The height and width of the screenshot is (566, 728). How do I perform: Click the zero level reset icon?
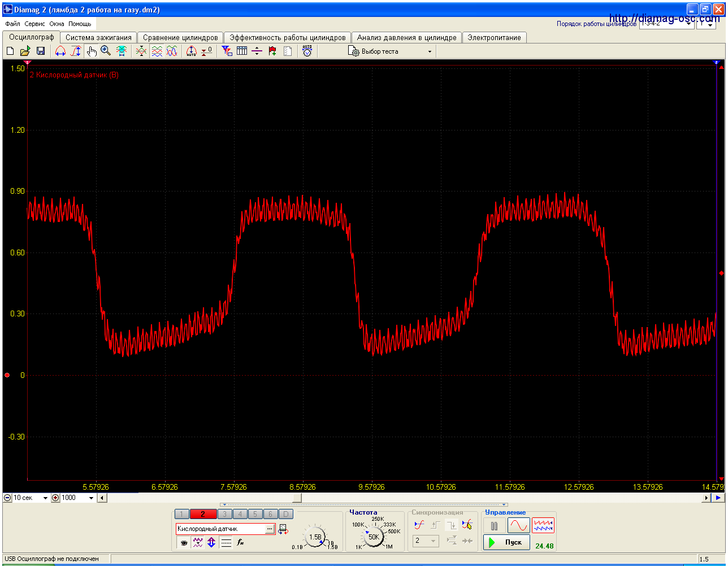point(207,51)
